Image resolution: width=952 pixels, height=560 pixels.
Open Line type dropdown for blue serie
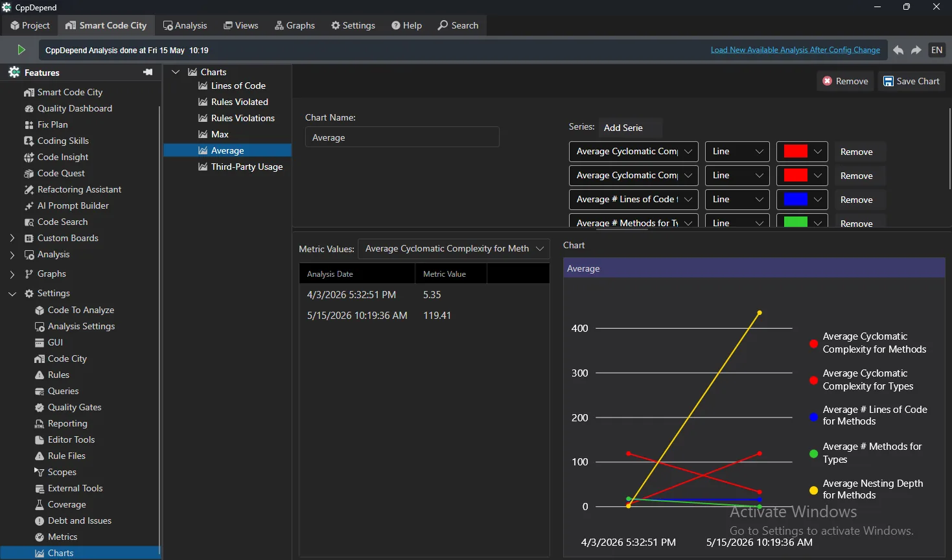tap(737, 199)
